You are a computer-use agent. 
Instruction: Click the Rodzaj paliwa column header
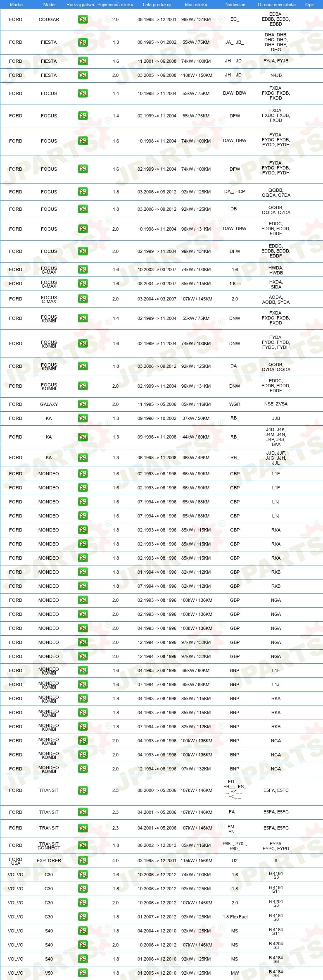pos(80,5)
